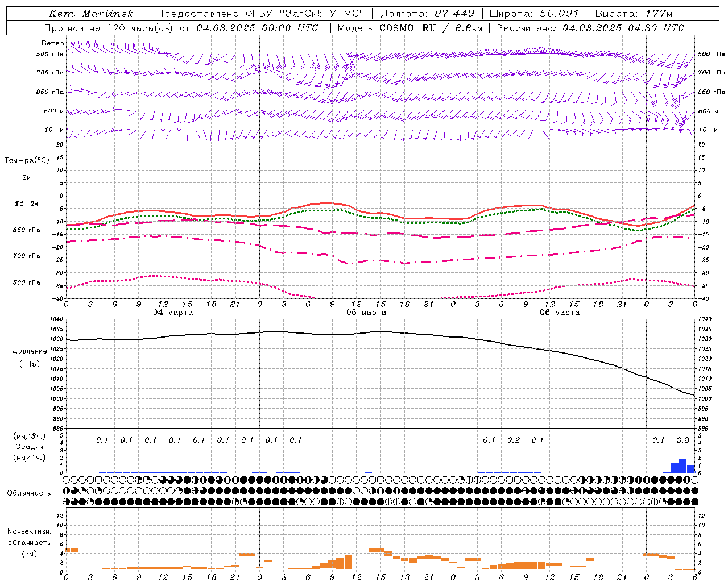
Task: Click the forecast start time 04.03.2025 00:00 UTC
Action: 257,28
